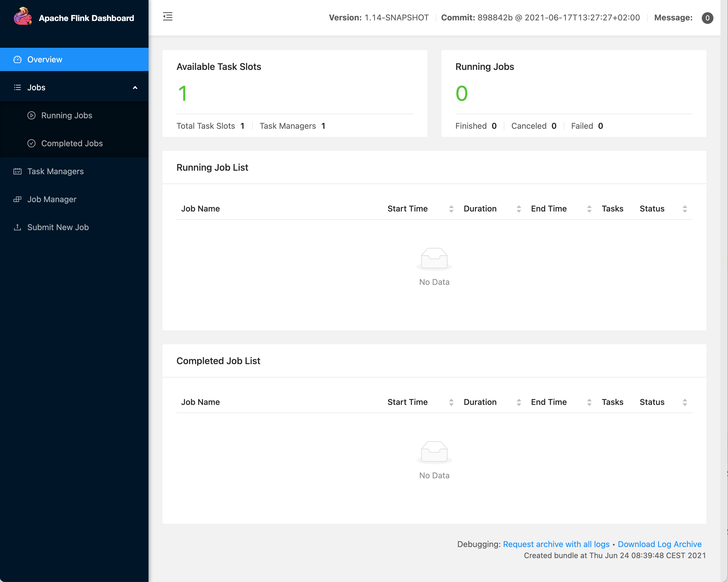Click Request archive with all logs link
728x582 pixels.
556,544
